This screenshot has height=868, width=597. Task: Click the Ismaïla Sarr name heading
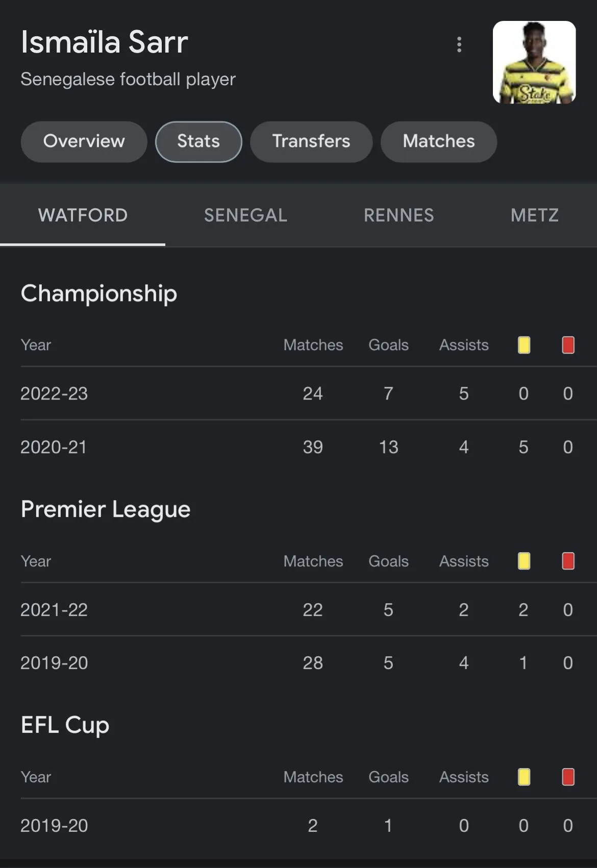pos(105,42)
